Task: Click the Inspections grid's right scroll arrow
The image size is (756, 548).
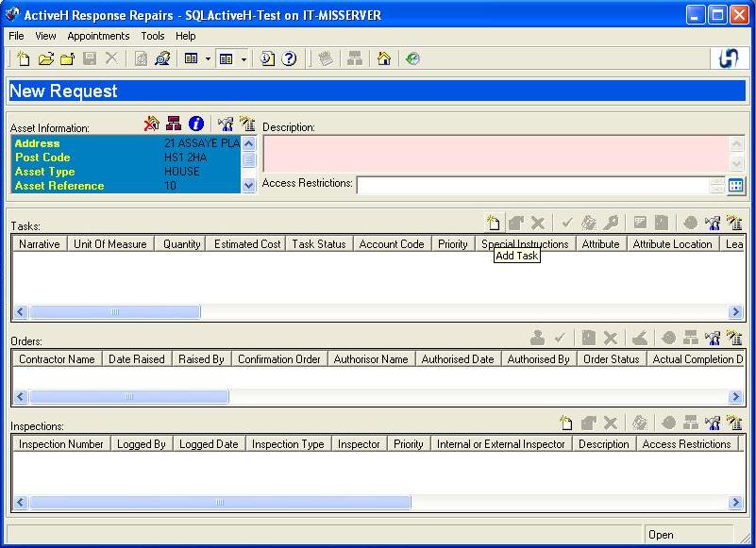Action: point(736,502)
